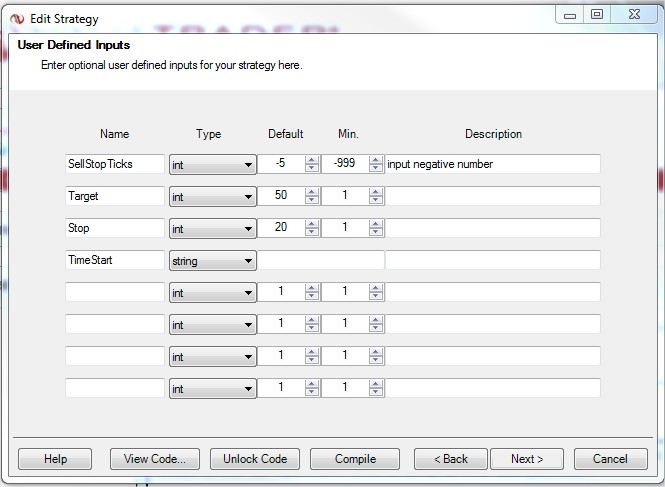Decrease Target default value spinner
The width and height of the screenshot is (665, 487).
point(311,200)
